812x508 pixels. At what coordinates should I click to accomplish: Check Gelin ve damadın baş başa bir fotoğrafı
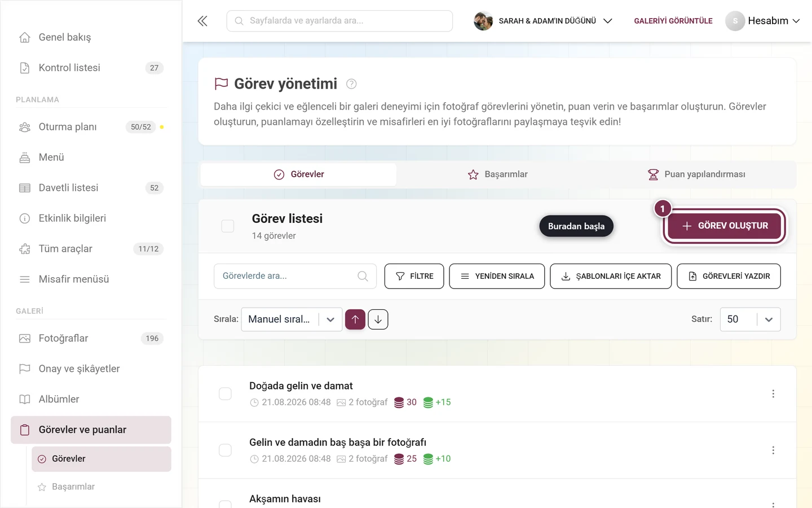(225, 450)
